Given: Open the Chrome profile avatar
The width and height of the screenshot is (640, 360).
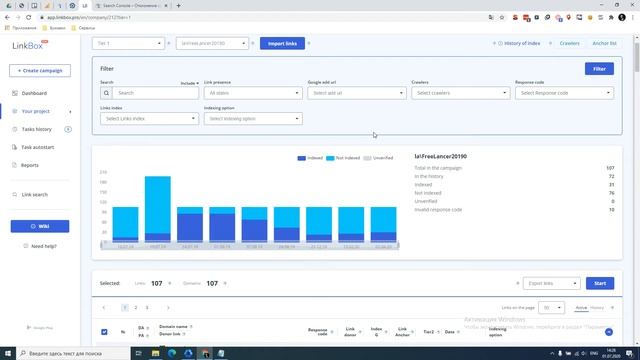Looking at the screenshot, I should coord(622,18).
